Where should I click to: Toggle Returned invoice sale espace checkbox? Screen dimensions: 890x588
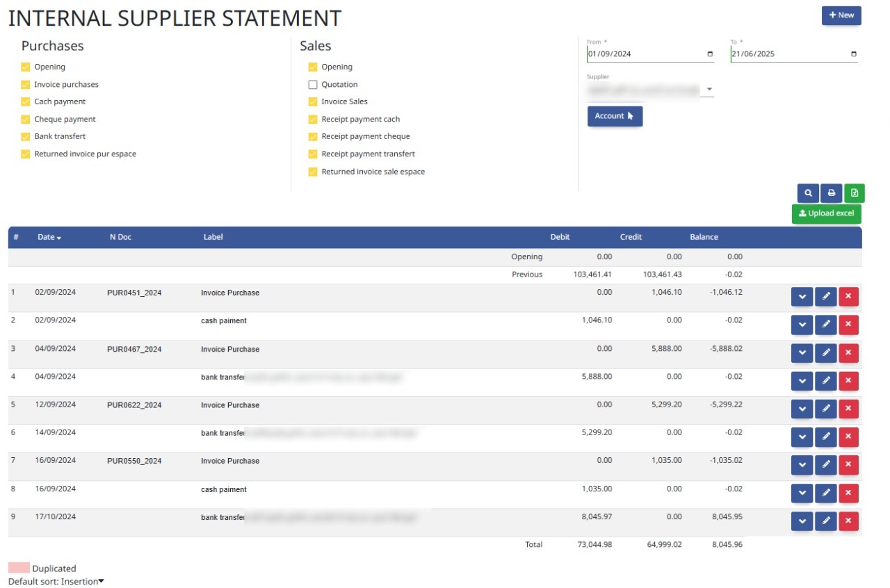click(x=313, y=172)
